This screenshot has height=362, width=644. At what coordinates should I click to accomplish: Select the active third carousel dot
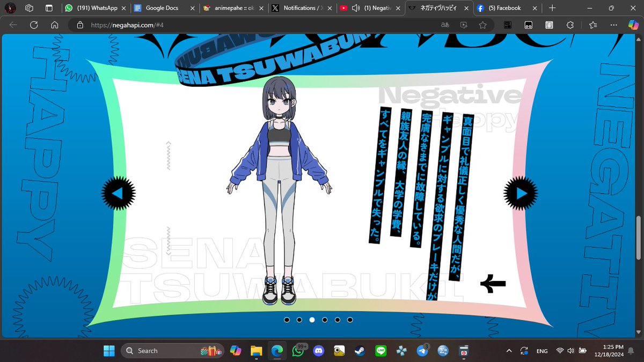[312, 320]
